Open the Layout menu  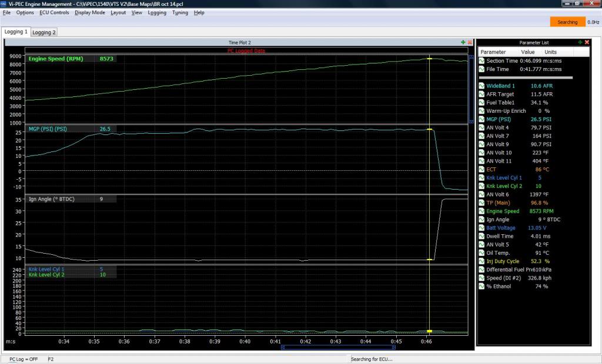tap(118, 13)
